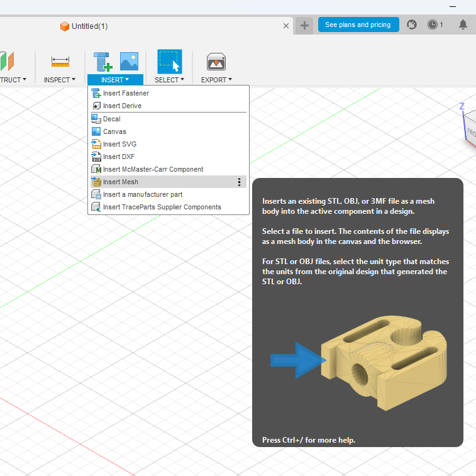Close the Untitled(1) document tab

click(286, 26)
